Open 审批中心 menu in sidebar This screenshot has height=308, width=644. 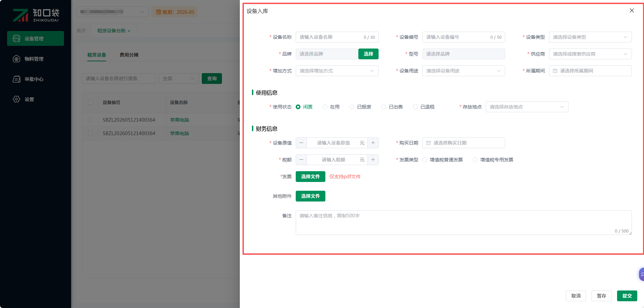(35, 79)
